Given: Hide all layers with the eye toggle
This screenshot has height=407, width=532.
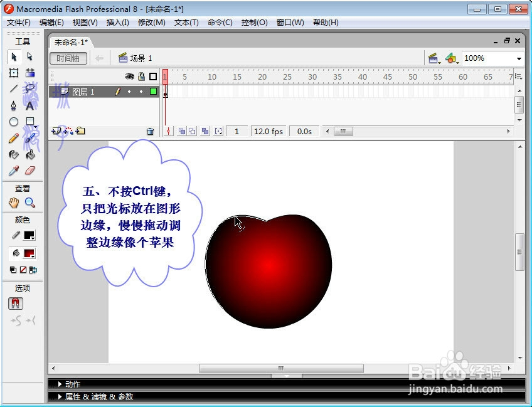Looking at the screenshot, I should click(129, 76).
